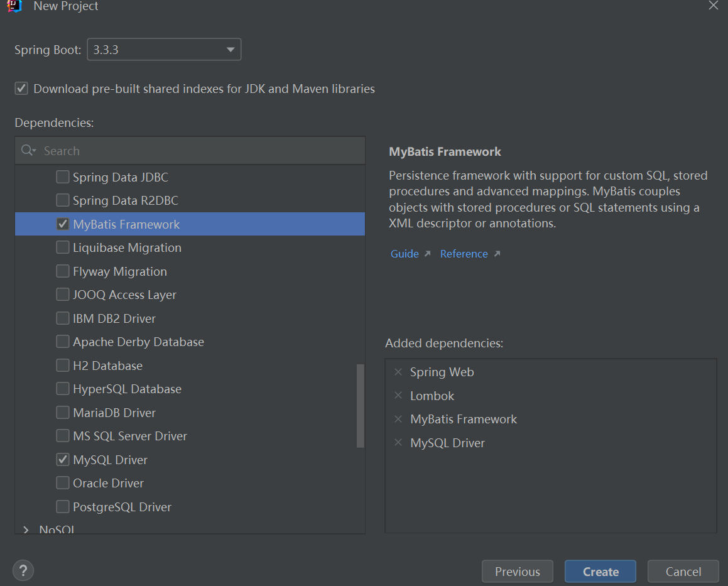Select Lombok in added dependencies

pos(432,396)
